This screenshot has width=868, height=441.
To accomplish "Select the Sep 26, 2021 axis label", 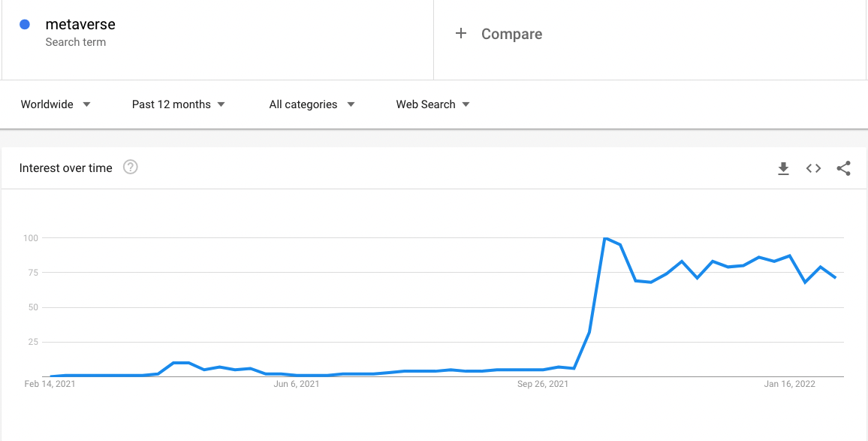I will (x=542, y=384).
